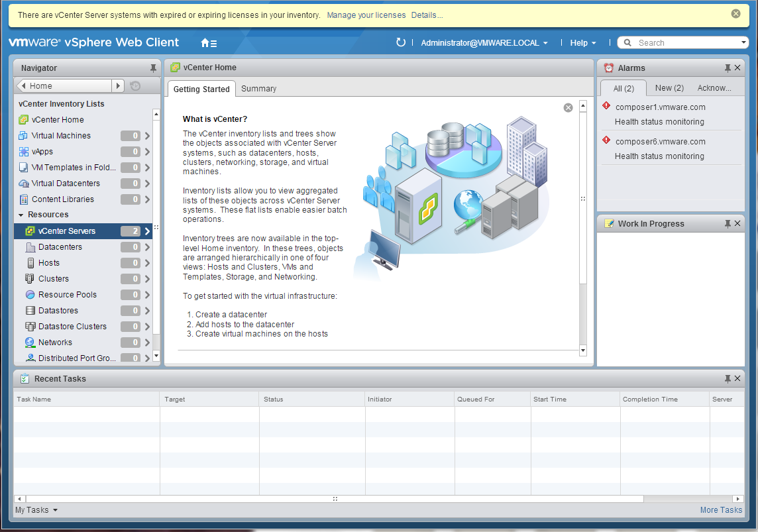Viewport: 758px width, 532px height.
Task: Switch to the Summary tab
Action: click(x=258, y=89)
